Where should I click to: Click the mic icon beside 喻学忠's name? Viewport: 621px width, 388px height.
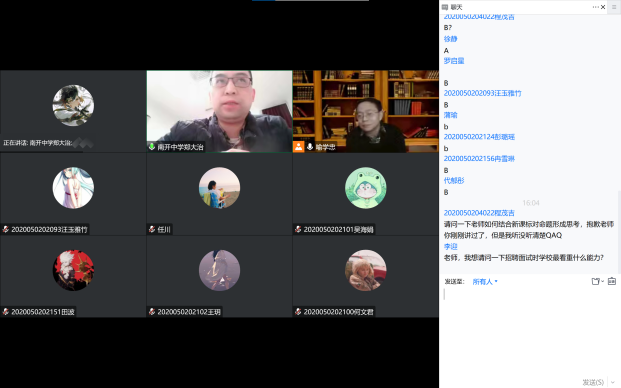[x=310, y=147]
